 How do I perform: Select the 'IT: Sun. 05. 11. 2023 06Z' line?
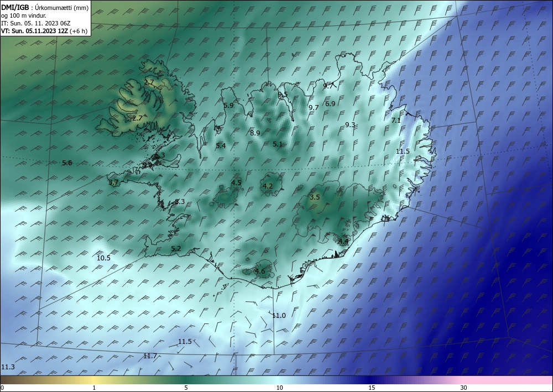click(x=36, y=23)
